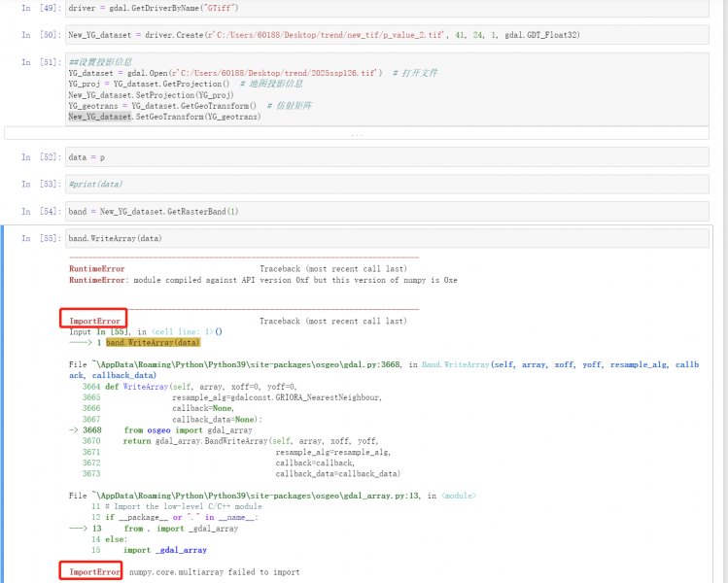Click the In [51] prompt label
This screenshot has width=728, height=583.
pyautogui.click(x=40, y=61)
